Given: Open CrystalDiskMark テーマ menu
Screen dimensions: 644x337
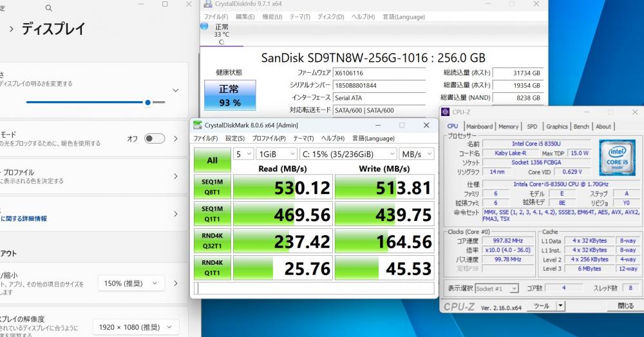Looking at the screenshot, I should (303, 139).
